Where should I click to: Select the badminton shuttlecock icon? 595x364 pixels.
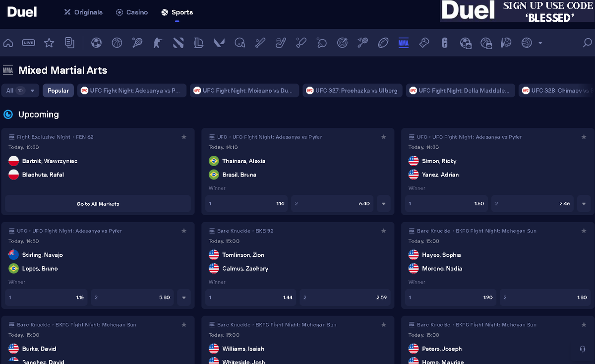coord(362,43)
